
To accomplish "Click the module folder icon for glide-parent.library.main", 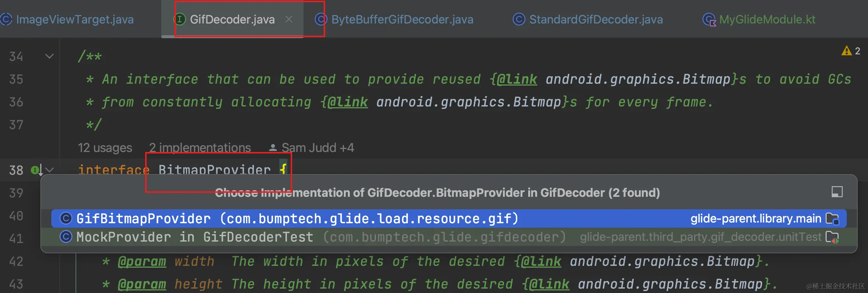I will pos(832,219).
